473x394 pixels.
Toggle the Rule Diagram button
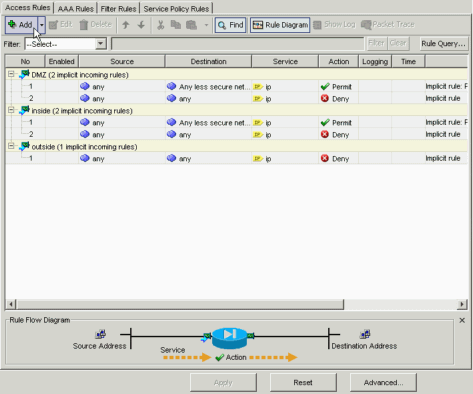coord(280,25)
